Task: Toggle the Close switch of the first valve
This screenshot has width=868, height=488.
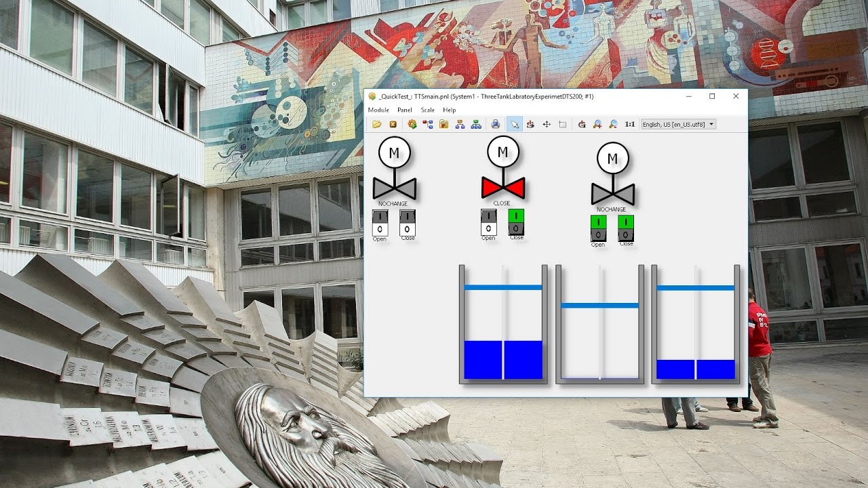Action: [408, 222]
